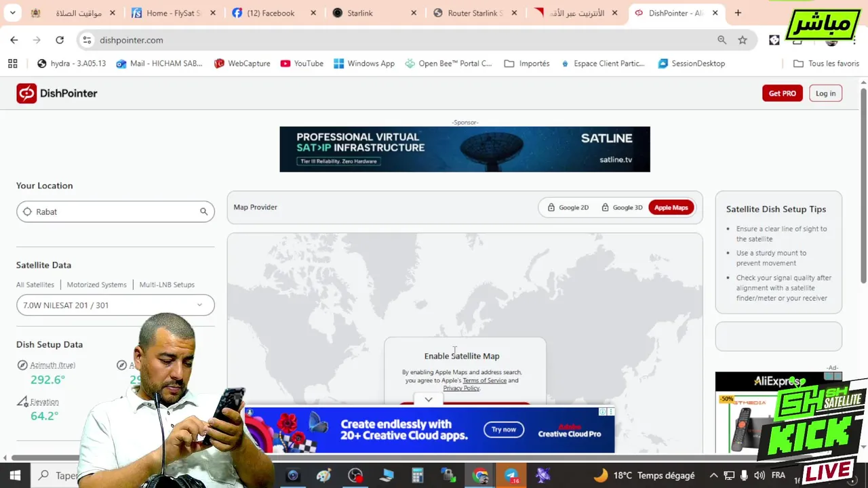Open Calculator from the taskbar
This screenshot has height=488, width=868.
click(x=418, y=475)
